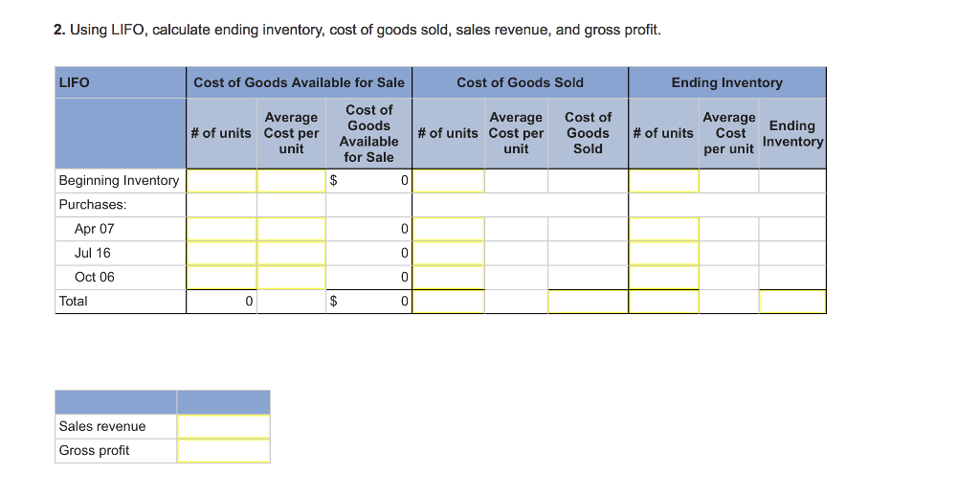
Task: Click Beginning Inventory available-for-sale average cost per unit field
Action: click(x=291, y=181)
